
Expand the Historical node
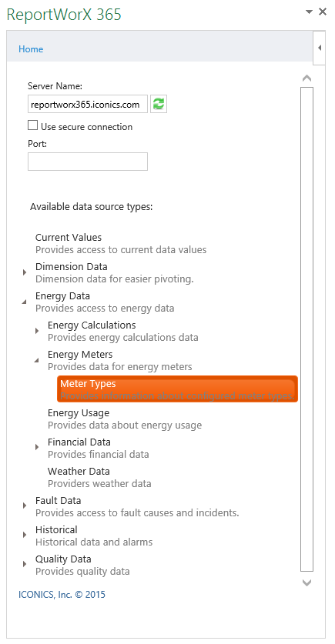pyautogui.click(x=25, y=536)
